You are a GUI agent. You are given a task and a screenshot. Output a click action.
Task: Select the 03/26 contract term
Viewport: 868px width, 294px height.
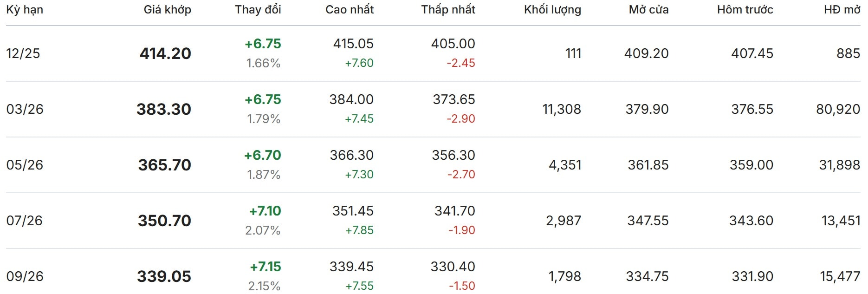(25, 109)
